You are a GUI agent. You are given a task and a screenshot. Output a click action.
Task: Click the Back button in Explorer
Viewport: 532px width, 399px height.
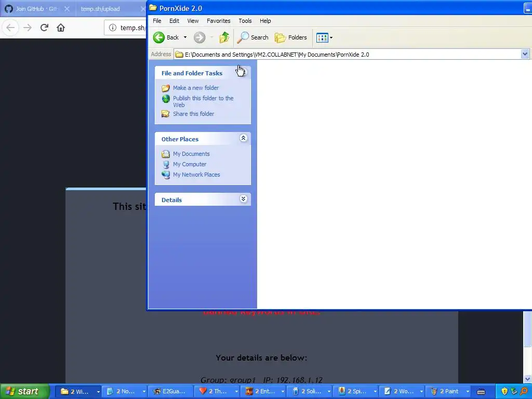point(166,37)
